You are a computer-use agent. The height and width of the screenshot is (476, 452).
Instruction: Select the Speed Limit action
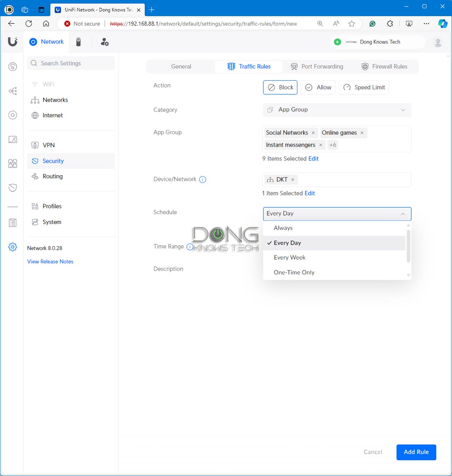tap(364, 87)
